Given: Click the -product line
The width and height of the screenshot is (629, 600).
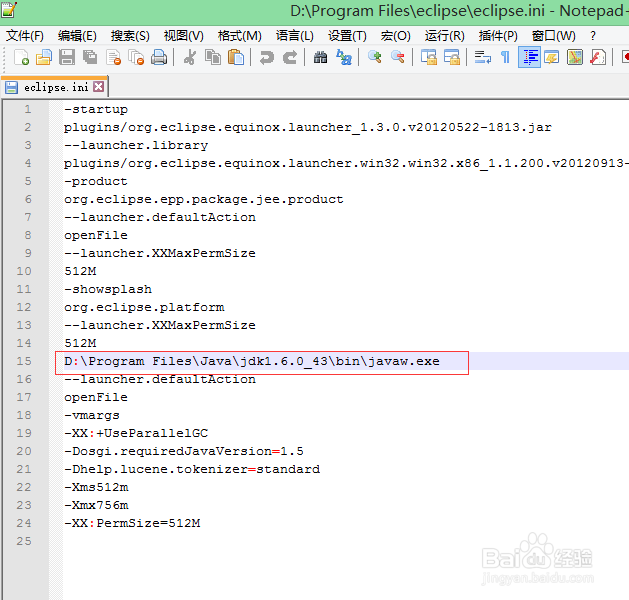Looking at the screenshot, I should coord(96,181).
